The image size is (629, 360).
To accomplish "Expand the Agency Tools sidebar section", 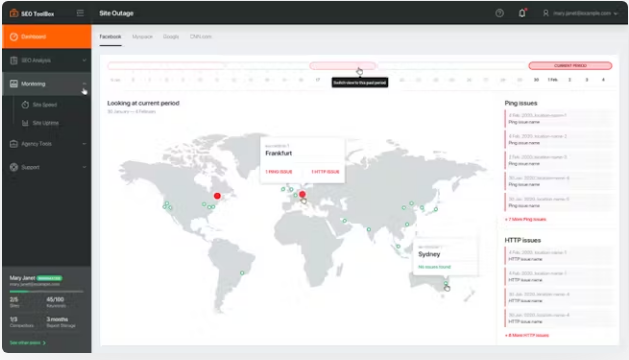I will 46,144.
